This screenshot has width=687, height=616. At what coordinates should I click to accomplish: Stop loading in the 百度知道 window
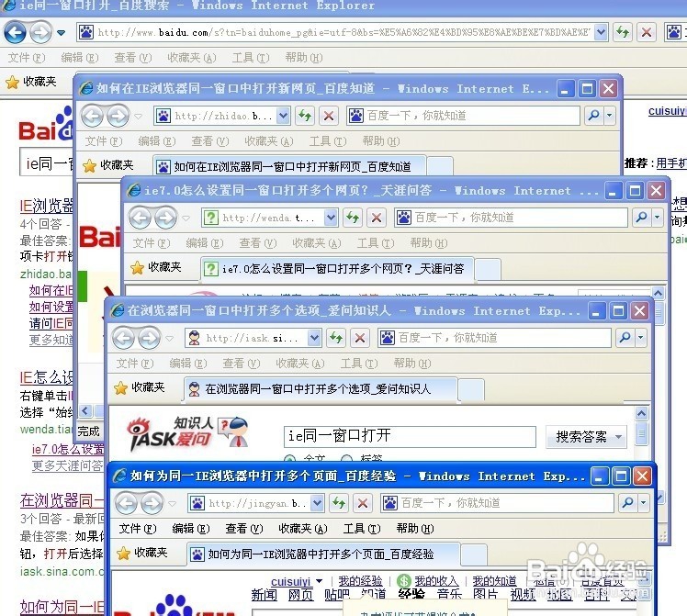pyautogui.click(x=329, y=116)
